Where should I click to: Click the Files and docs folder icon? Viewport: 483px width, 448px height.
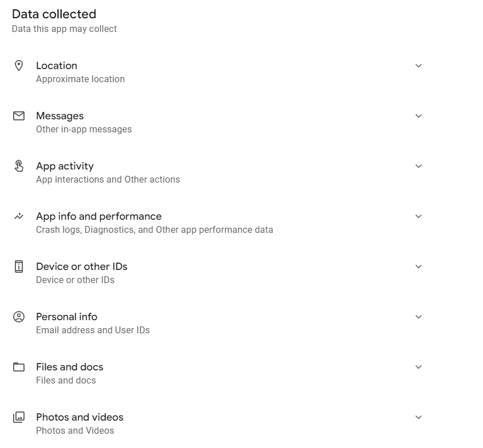click(19, 367)
